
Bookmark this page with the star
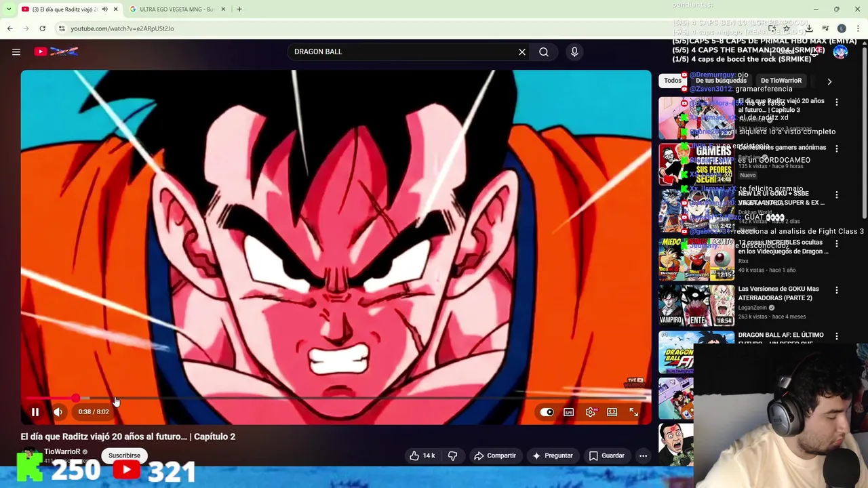(786, 28)
